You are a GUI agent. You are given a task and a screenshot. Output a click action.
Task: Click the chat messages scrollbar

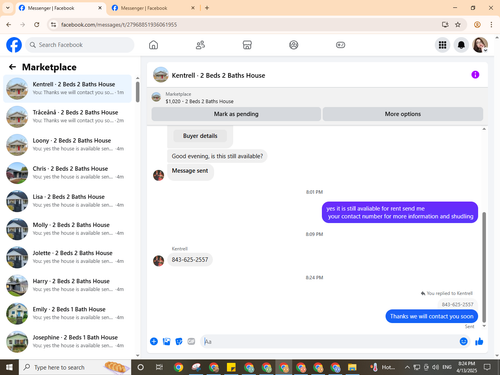pyautogui.click(x=484, y=267)
